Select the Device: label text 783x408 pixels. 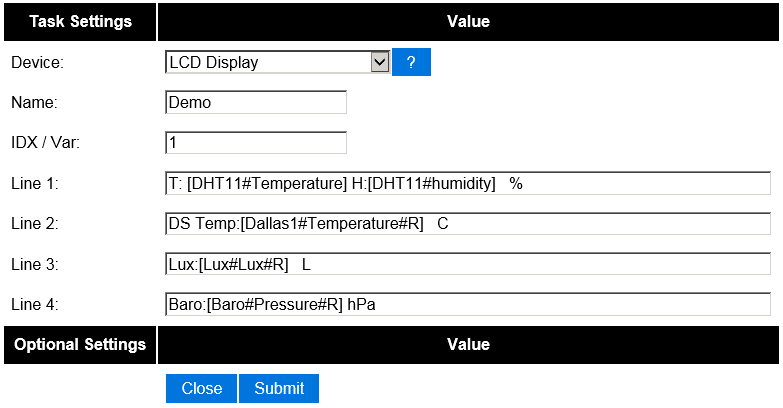37,62
